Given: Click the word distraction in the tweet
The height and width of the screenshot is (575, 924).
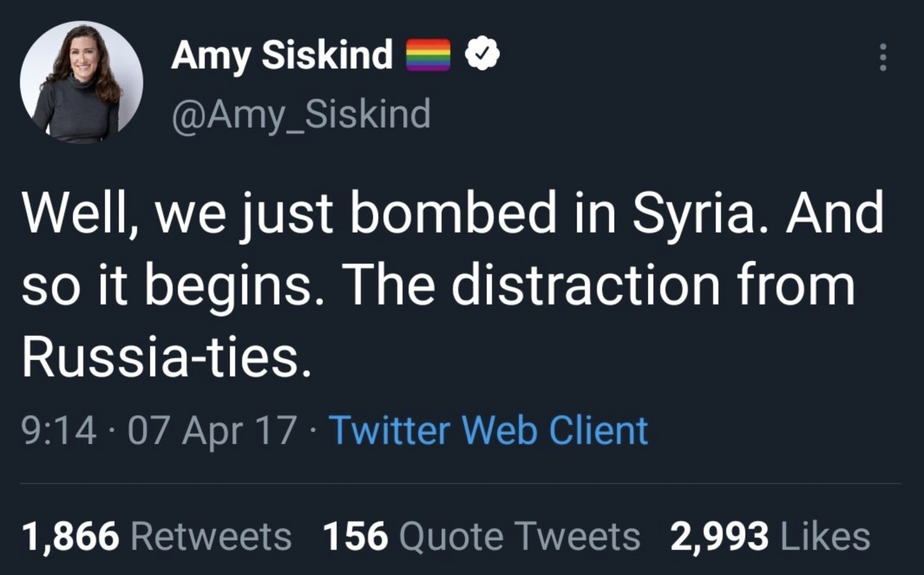Looking at the screenshot, I should point(586,286).
